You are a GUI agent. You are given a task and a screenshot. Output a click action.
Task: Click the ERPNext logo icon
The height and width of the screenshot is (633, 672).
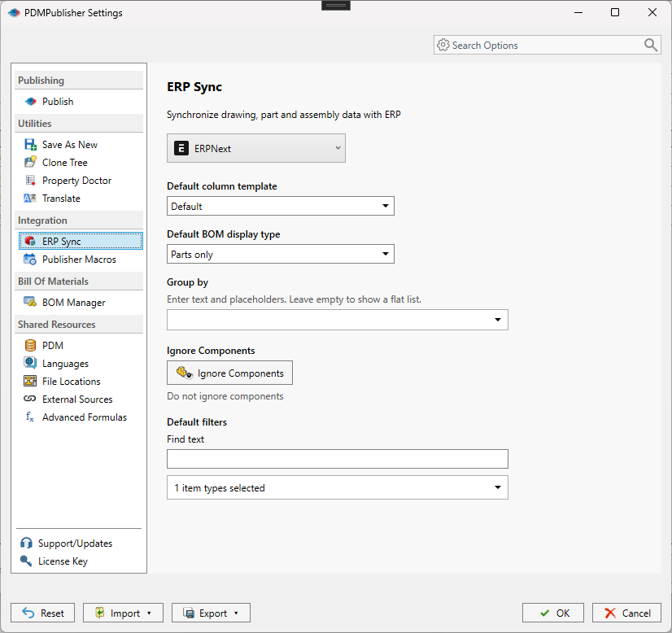coord(181,148)
